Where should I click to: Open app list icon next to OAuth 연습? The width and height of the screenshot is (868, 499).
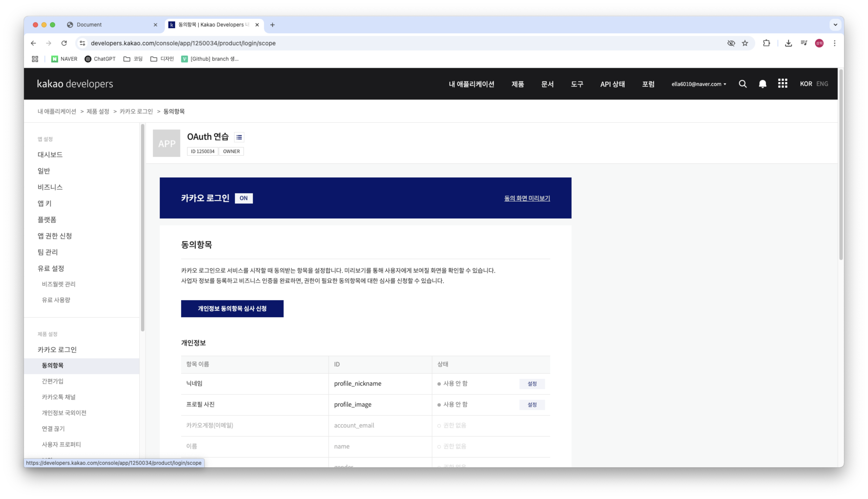(x=239, y=137)
